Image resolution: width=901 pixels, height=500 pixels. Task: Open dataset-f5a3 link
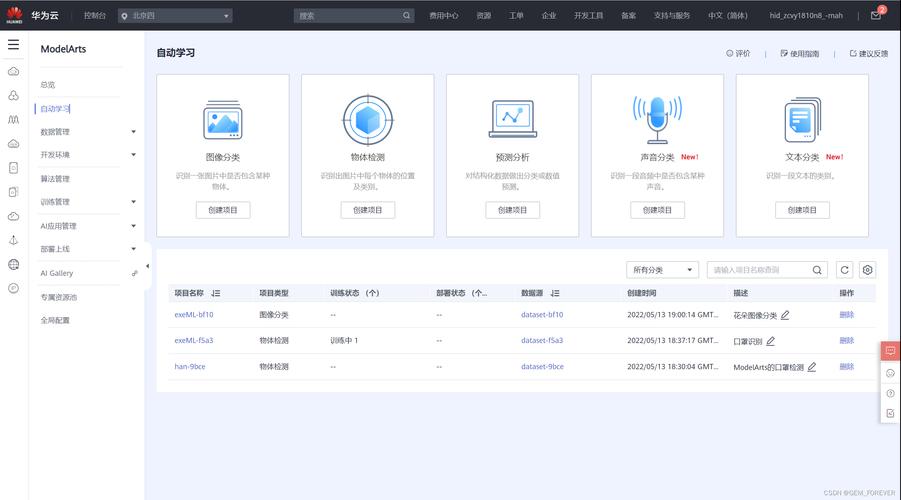(x=542, y=341)
